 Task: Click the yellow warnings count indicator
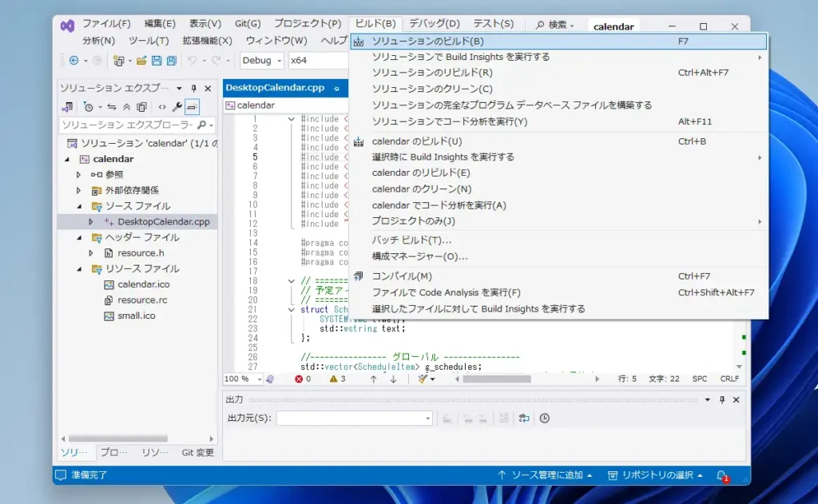click(x=338, y=379)
